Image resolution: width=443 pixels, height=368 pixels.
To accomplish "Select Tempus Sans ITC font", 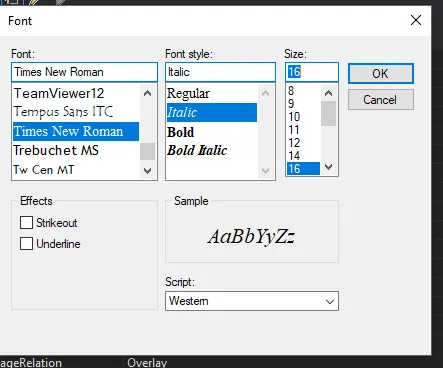I will [76, 112].
